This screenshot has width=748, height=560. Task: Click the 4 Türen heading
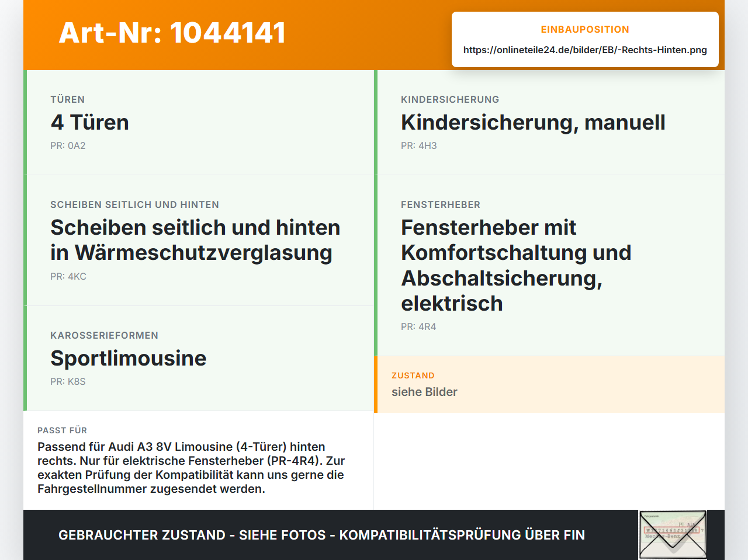click(x=89, y=123)
